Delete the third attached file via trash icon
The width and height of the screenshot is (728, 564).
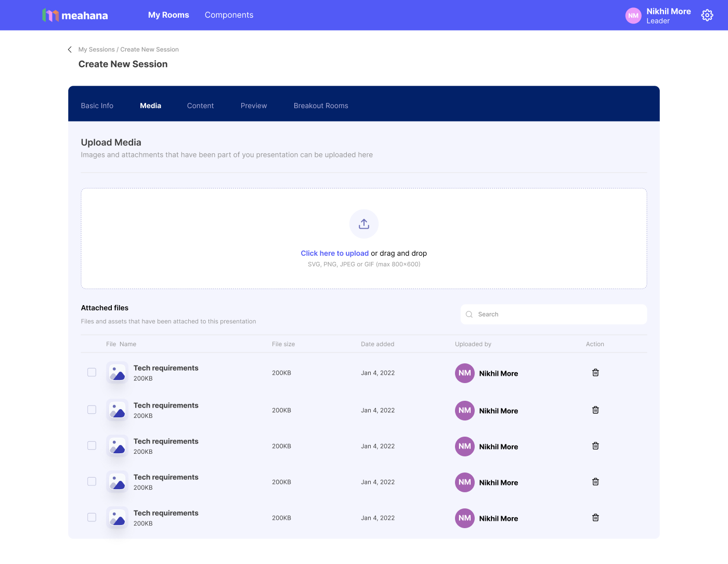pos(595,446)
